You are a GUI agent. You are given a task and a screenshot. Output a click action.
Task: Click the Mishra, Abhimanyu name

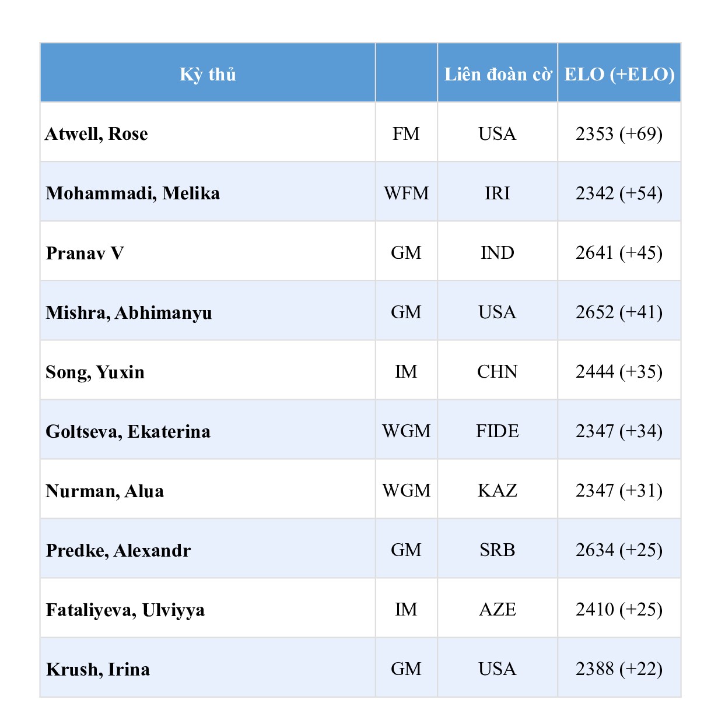tap(129, 313)
